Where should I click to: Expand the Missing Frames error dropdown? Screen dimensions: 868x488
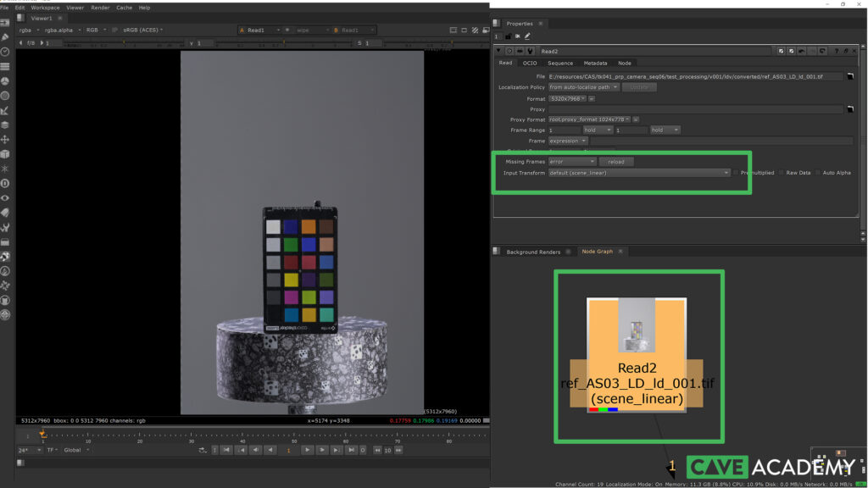pyautogui.click(x=571, y=161)
